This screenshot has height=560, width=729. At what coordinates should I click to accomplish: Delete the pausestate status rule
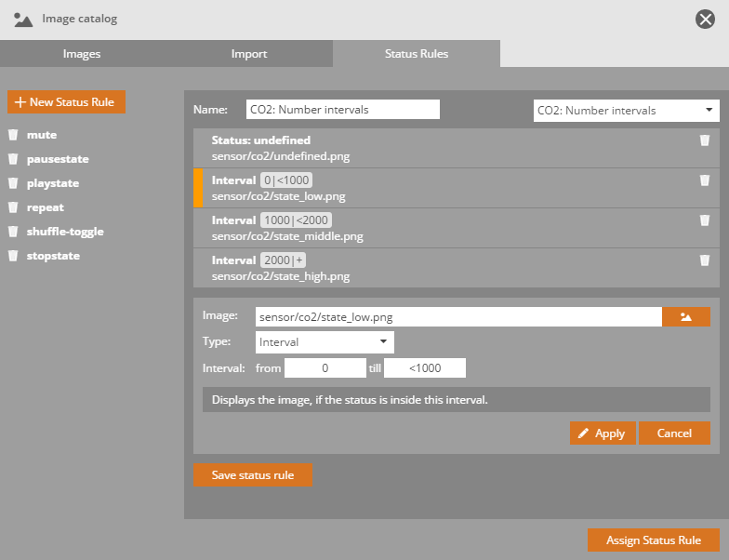(x=13, y=159)
